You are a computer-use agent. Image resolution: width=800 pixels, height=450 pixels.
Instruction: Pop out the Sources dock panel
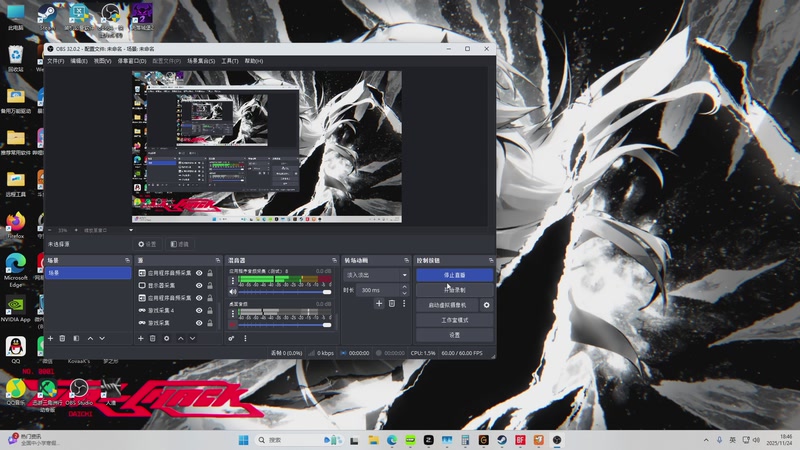click(218, 260)
